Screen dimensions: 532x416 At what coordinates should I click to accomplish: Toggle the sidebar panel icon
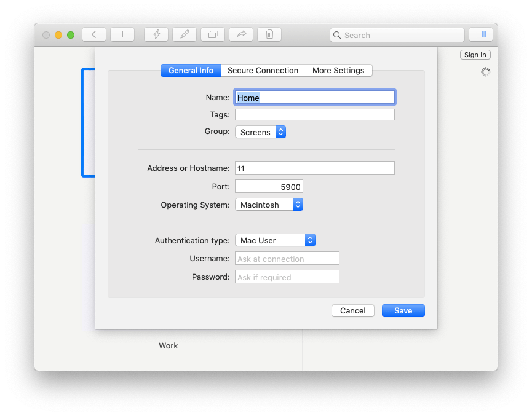[480, 34]
